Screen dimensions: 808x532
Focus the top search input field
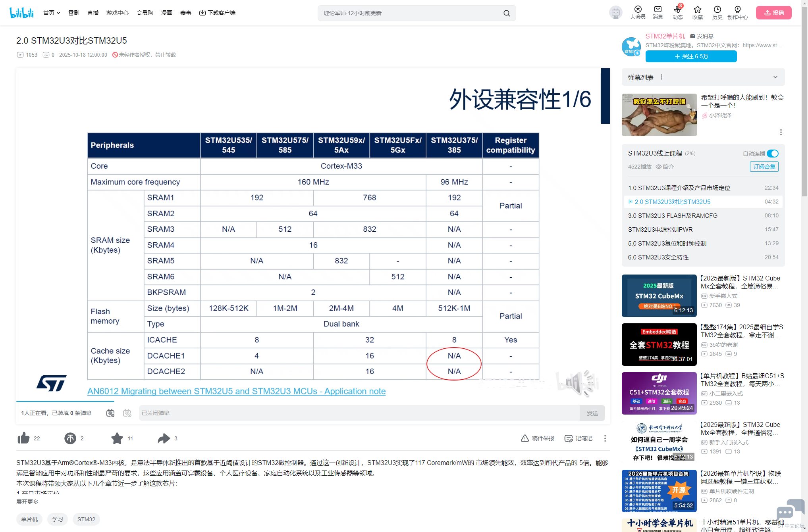click(x=410, y=13)
